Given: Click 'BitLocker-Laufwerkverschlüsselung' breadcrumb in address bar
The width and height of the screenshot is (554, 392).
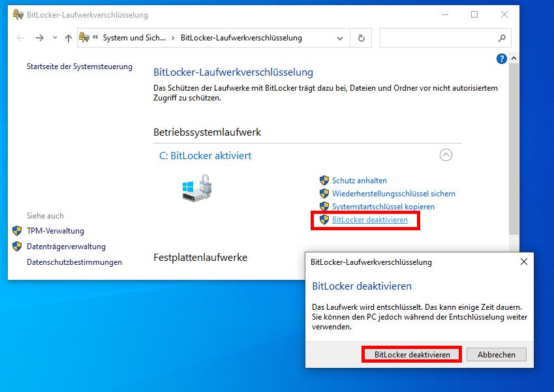Looking at the screenshot, I should click(x=241, y=38).
